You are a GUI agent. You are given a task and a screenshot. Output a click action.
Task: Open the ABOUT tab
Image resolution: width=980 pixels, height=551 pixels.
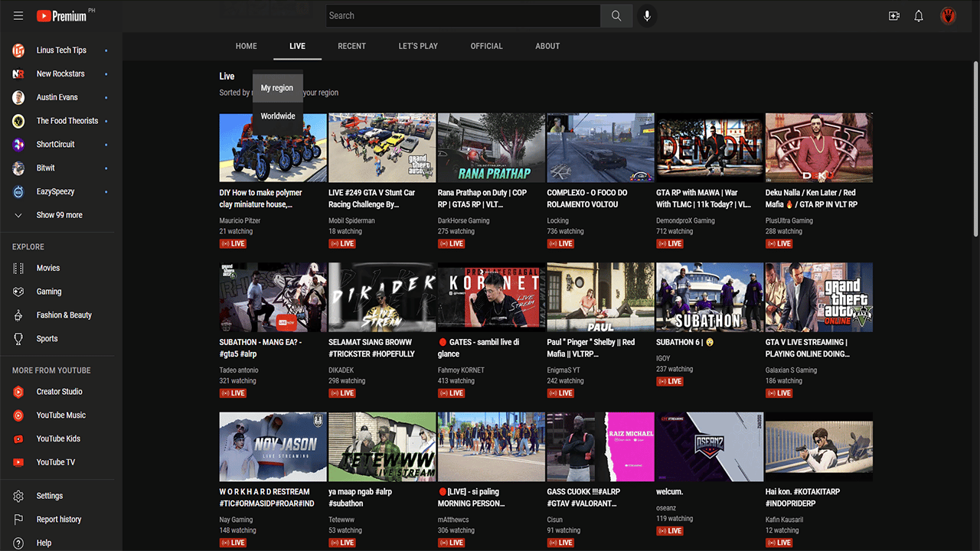(547, 47)
